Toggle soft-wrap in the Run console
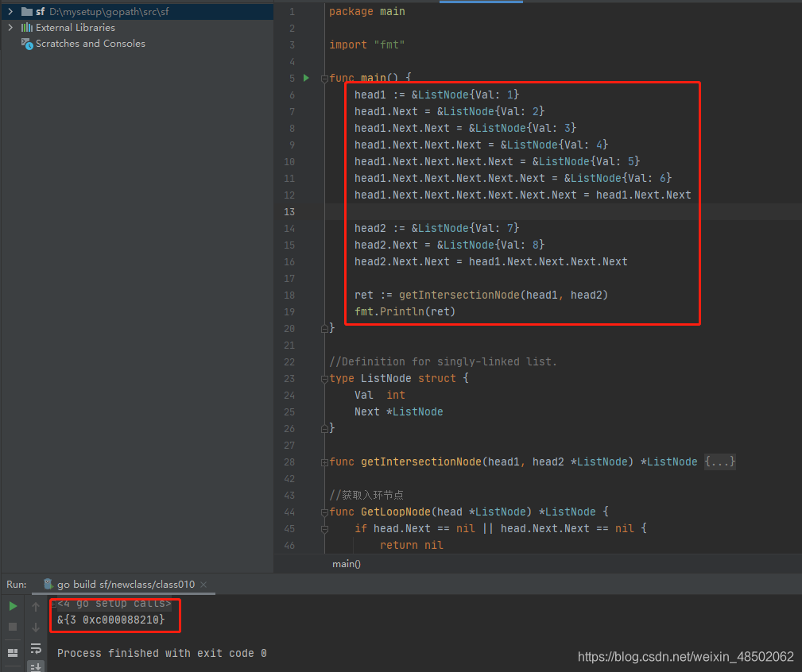Viewport: 802px width, 672px height. [36, 648]
